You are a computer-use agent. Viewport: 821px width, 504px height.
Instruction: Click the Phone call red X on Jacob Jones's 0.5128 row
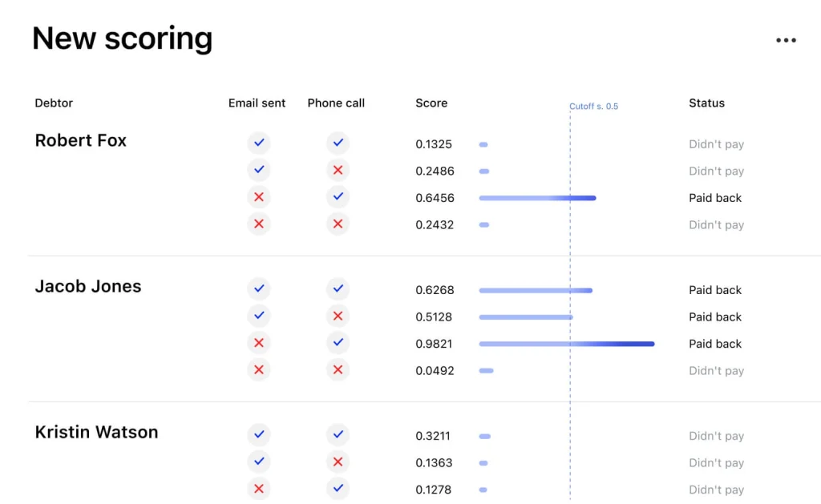tap(337, 316)
